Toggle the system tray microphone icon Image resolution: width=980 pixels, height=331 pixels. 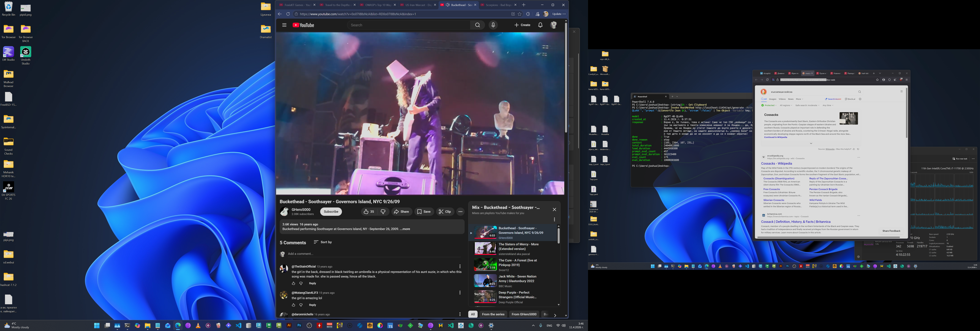[x=541, y=326]
